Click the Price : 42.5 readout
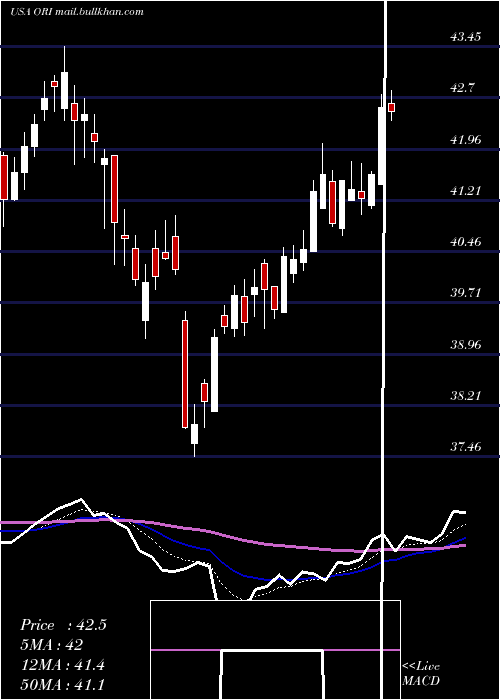 pyautogui.click(x=63, y=625)
